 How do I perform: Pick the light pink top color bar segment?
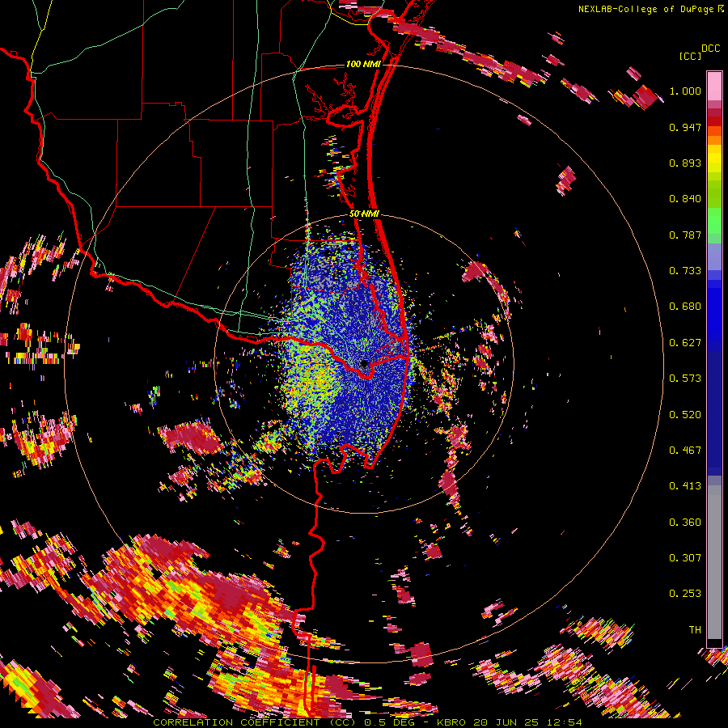click(714, 86)
